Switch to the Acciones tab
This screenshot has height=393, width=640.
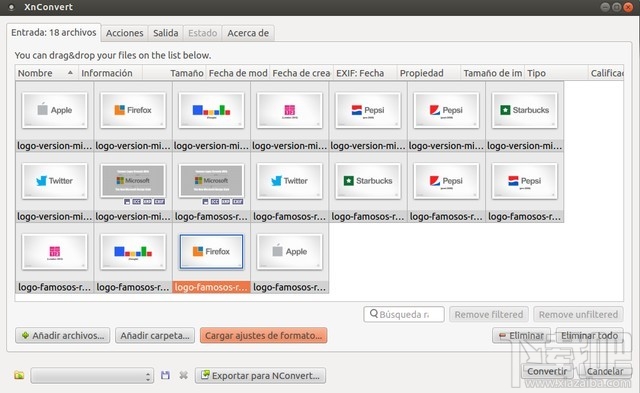124,33
